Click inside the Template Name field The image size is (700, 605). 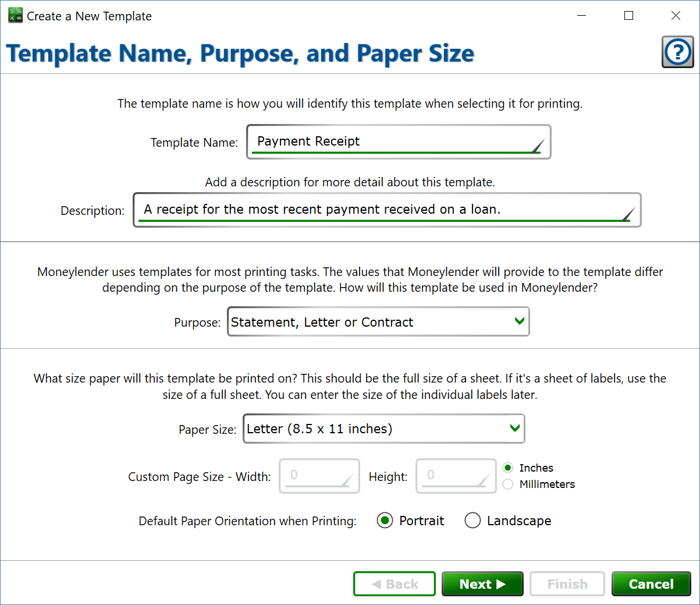[x=399, y=141]
